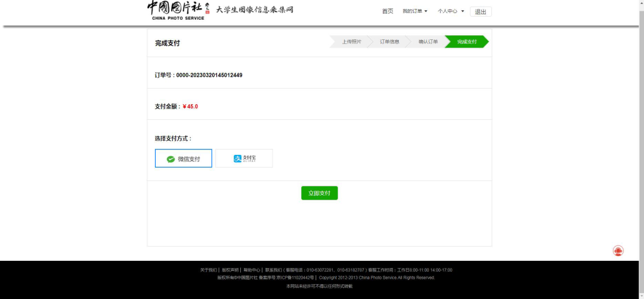Click the 退出 logout button
644x299 pixels.
point(481,12)
